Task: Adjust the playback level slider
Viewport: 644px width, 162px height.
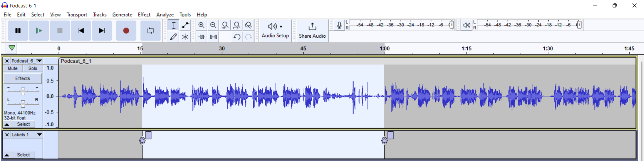Action: 579,25
